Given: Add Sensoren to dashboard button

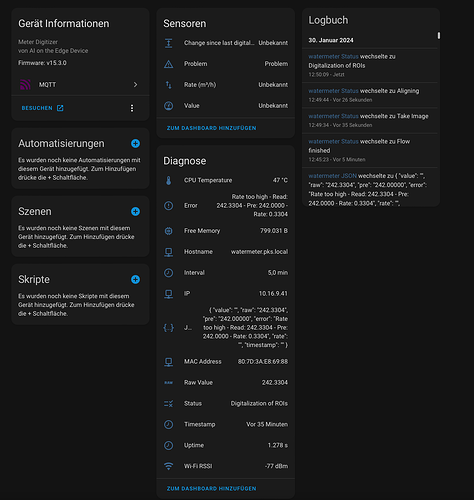Looking at the screenshot, I should coord(211,128).
